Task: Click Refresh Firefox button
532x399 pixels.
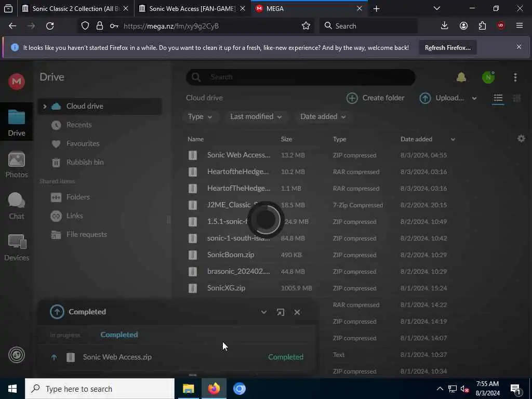Action: tap(447, 48)
